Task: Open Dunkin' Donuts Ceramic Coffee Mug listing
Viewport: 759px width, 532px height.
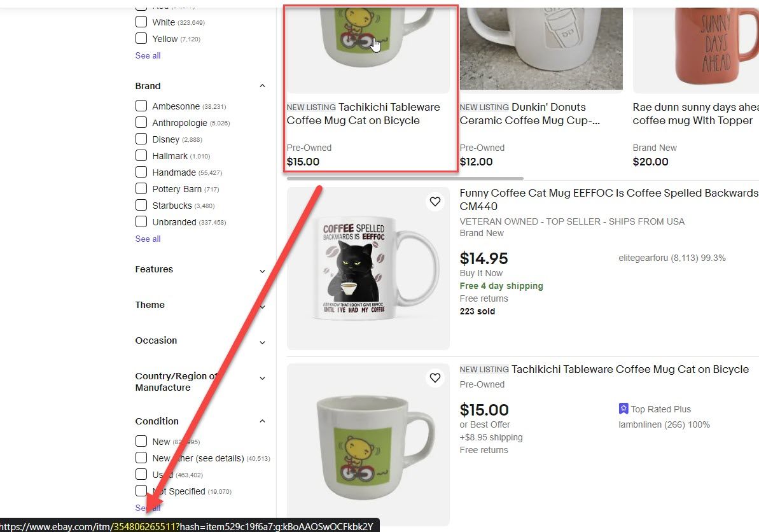Action: click(530, 114)
